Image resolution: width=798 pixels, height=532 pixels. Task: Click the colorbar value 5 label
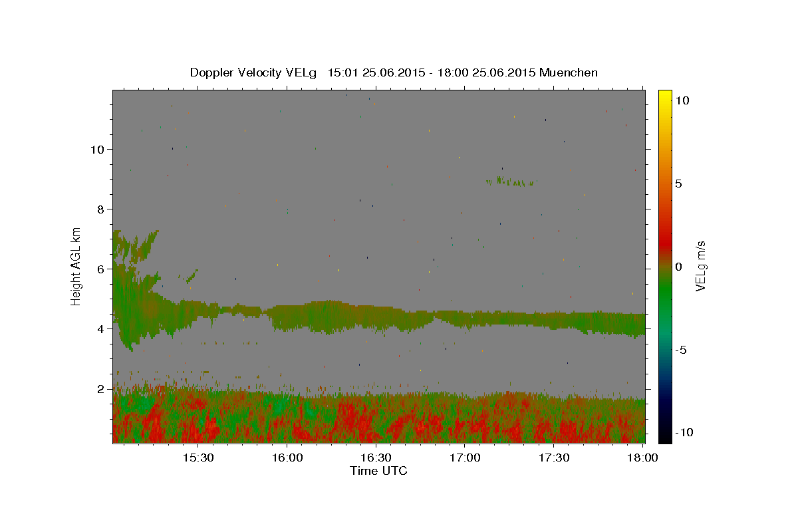[x=678, y=183]
